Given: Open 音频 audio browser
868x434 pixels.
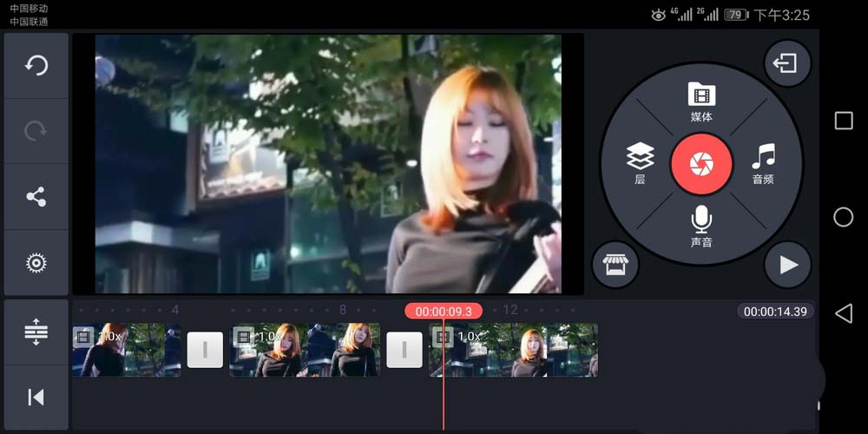Looking at the screenshot, I should pyautogui.click(x=763, y=163).
